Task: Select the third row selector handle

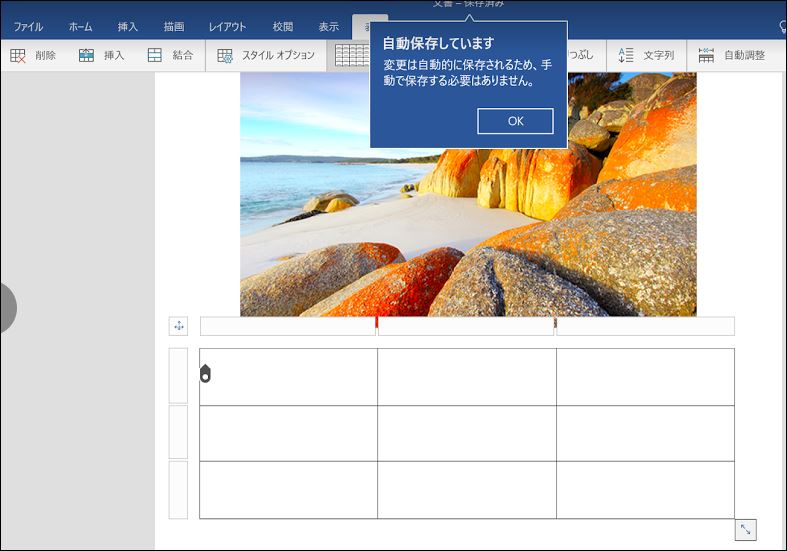Action: pos(178,490)
